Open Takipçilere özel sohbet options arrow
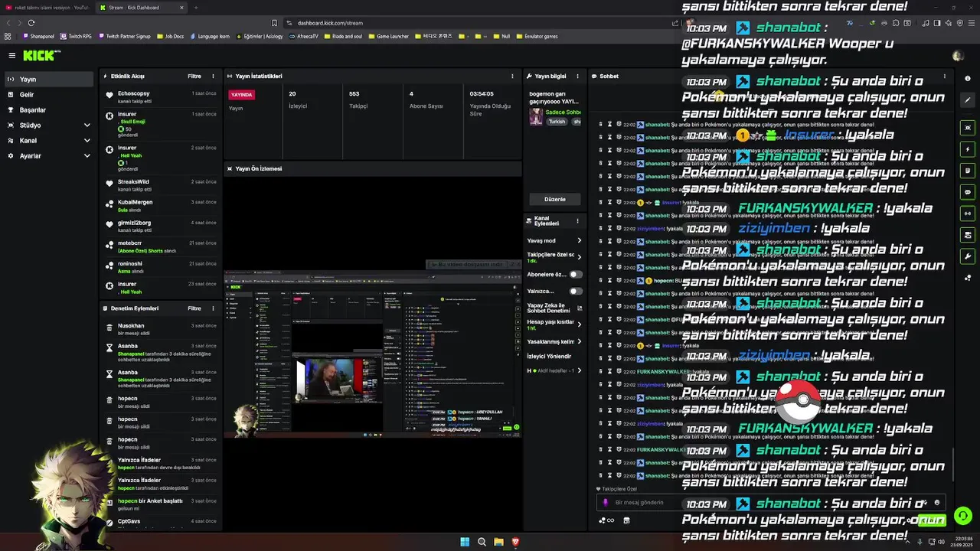 coord(579,257)
